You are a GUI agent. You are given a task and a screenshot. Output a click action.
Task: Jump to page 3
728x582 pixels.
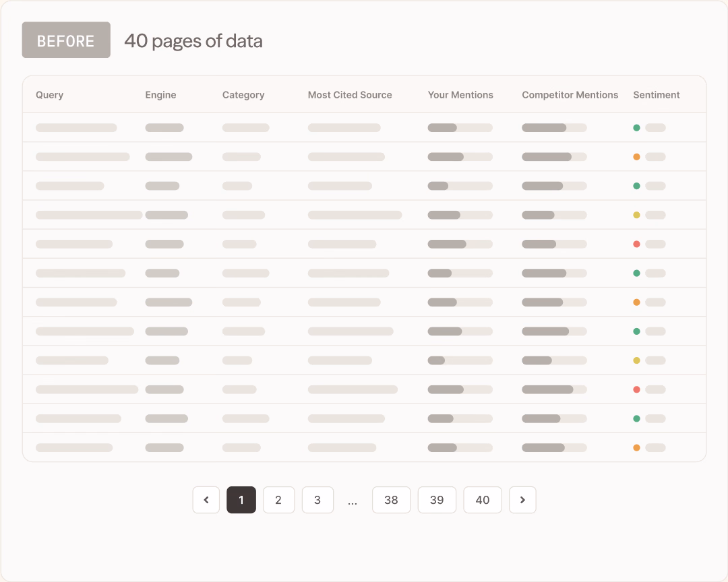pyautogui.click(x=317, y=500)
